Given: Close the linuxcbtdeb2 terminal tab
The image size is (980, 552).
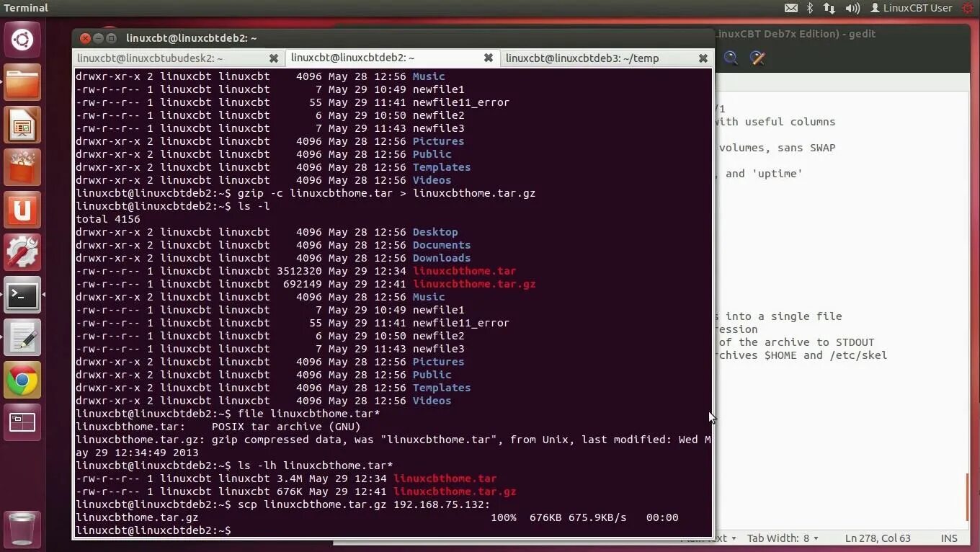Looking at the screenshot, I should [x=489, y=58].
